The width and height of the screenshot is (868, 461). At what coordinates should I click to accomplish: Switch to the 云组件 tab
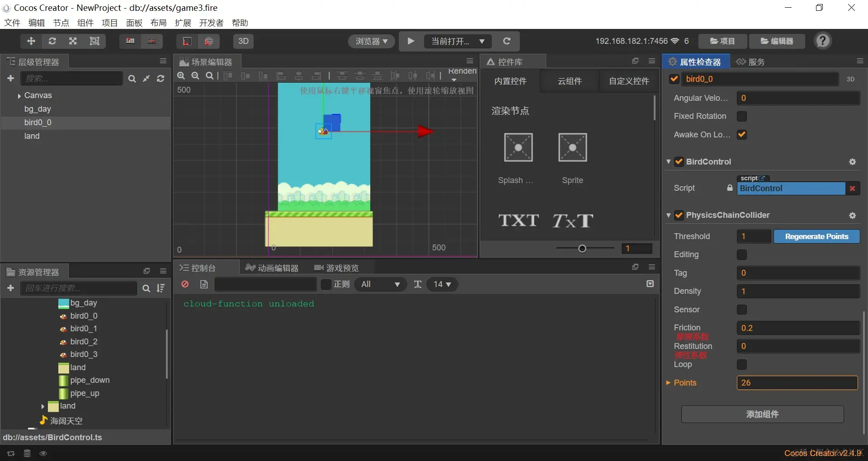(570, 81)
